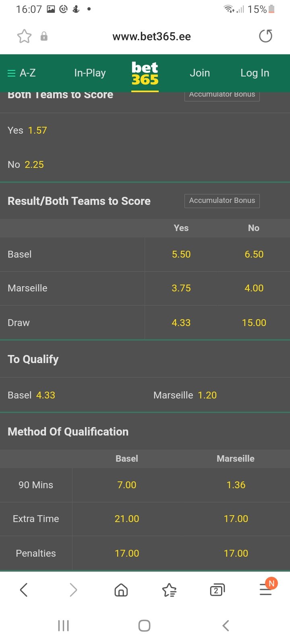This screenshot has height=644, width=290.
Task: Open the In-Play tab
Action: tap(90, 73)
